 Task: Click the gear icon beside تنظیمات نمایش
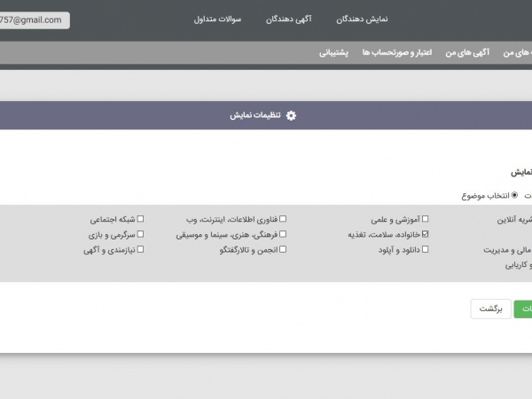291,115
